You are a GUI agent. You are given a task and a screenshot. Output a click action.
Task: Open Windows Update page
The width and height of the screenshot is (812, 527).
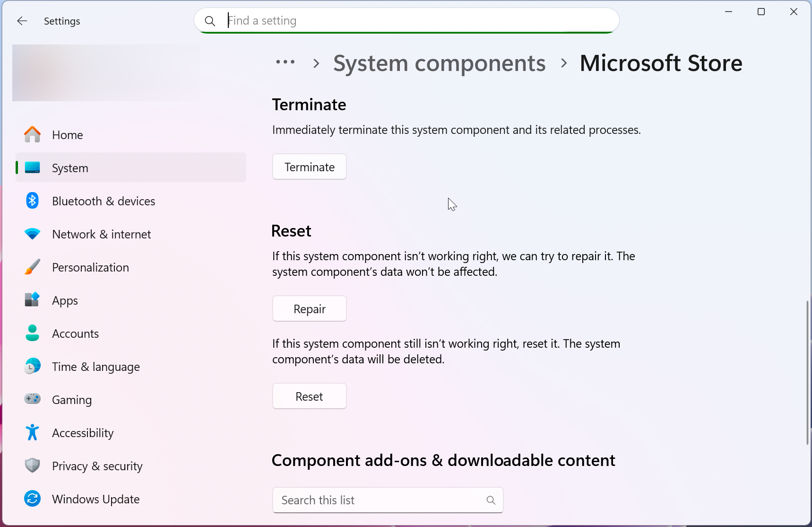click(x=131, y=499)
